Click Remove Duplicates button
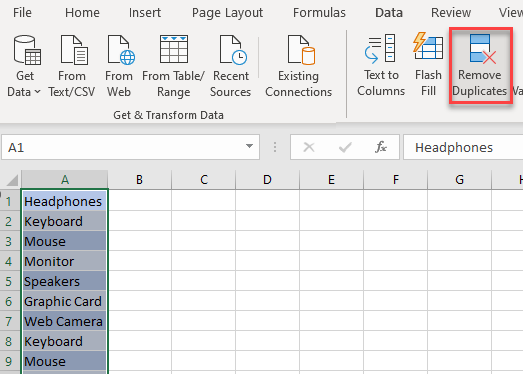 pyautogui.click(x=480, y=65)
